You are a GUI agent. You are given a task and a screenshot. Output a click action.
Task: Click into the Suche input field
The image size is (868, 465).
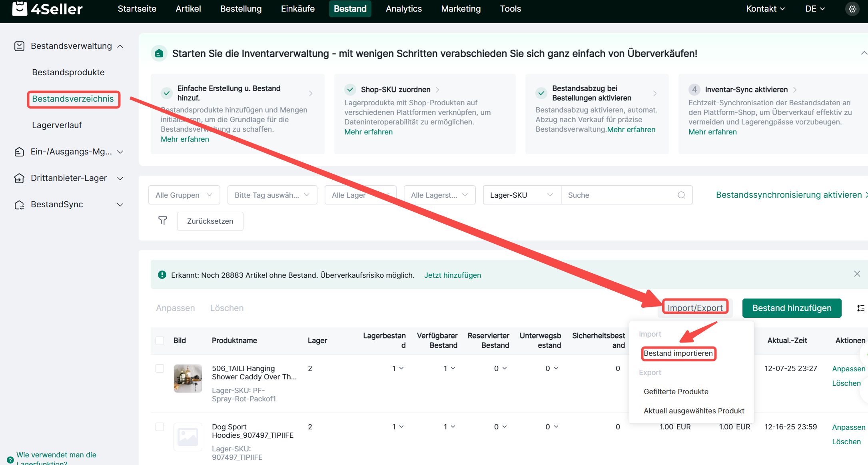618,195
